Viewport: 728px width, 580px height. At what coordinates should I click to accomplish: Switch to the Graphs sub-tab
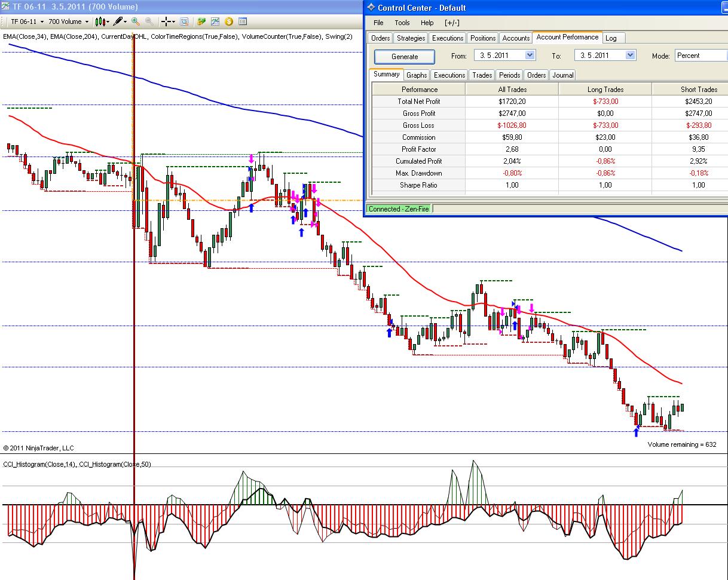click(x=417, y=75)
